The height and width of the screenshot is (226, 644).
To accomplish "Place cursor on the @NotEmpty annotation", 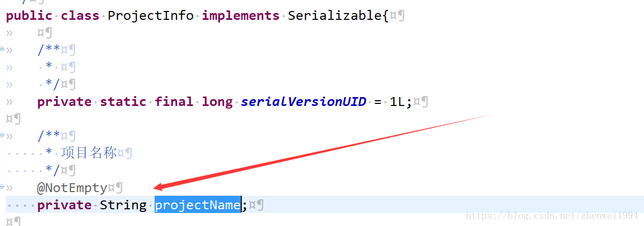I will [72, 188].
